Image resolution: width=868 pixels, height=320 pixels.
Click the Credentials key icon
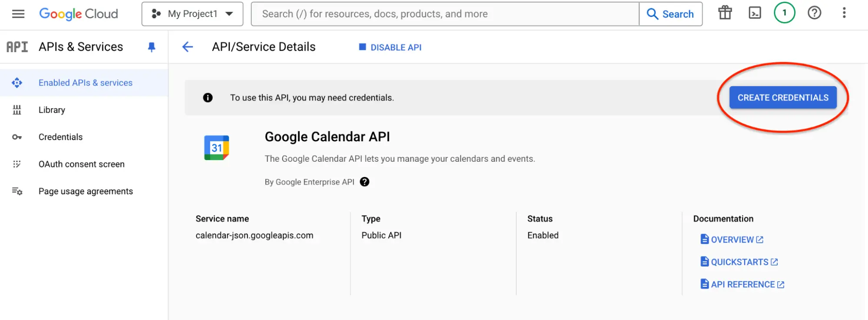pyautogui.click(x=17, y=137)
